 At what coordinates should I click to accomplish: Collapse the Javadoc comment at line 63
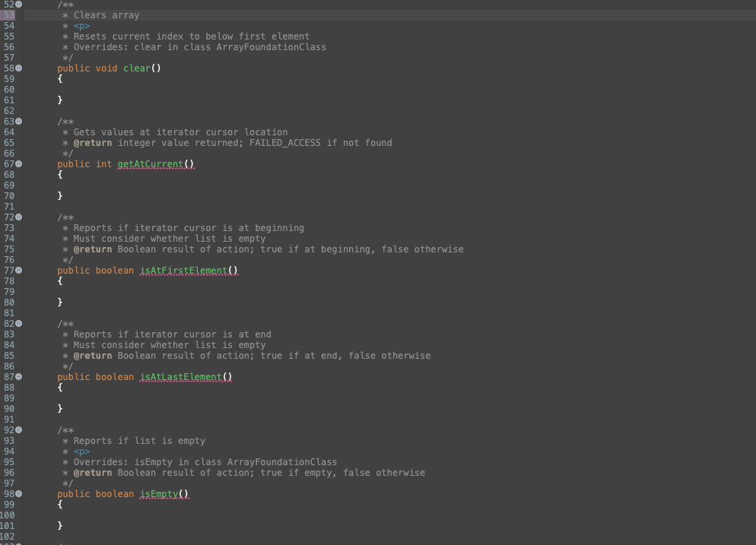pos(19,122)
